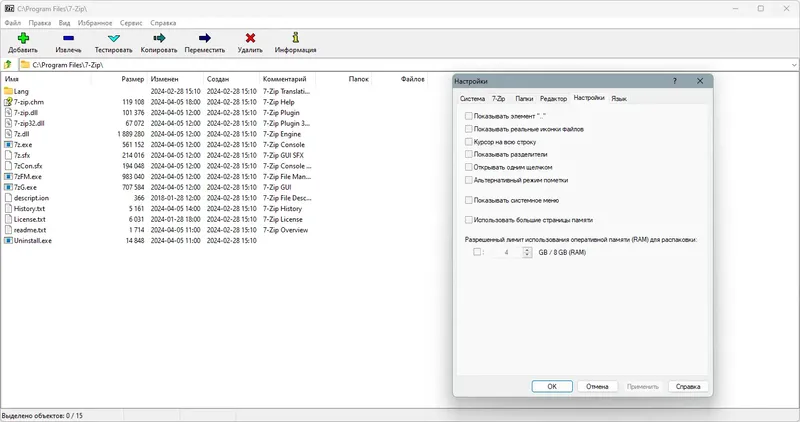800x422 pixels.
Task: Click the 7z.dll file icon
Action: point(8,134)
